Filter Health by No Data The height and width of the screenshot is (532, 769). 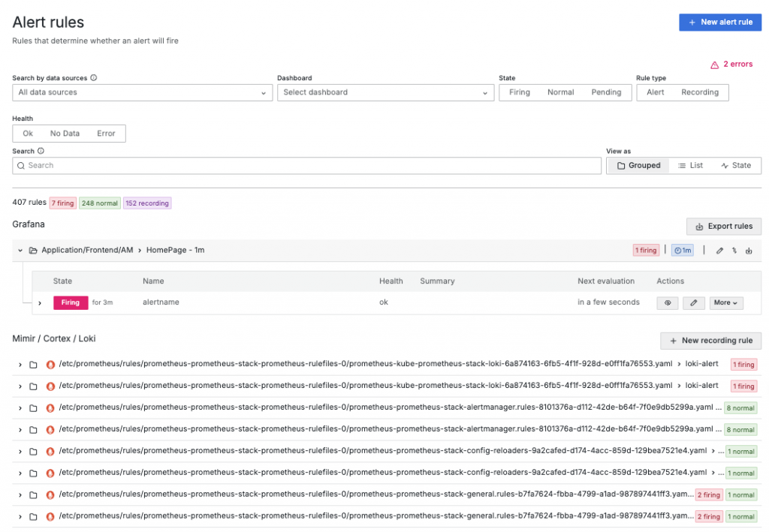click(65, 134)
